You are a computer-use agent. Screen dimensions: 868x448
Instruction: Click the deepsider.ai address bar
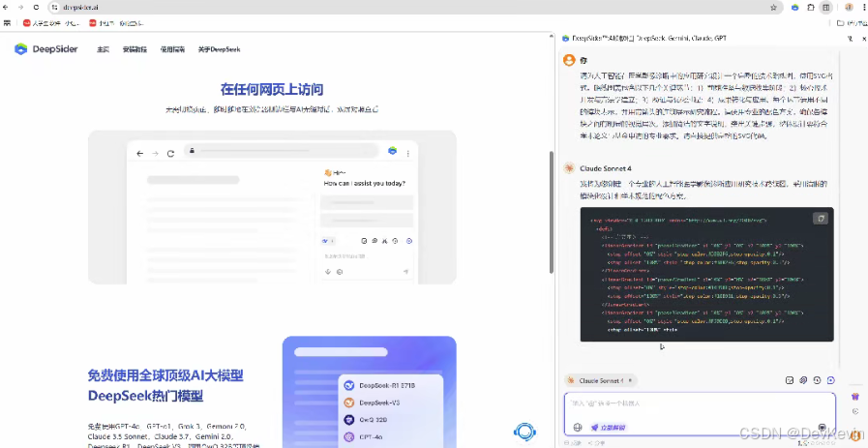pyautogui.click(x=415, y=7)
